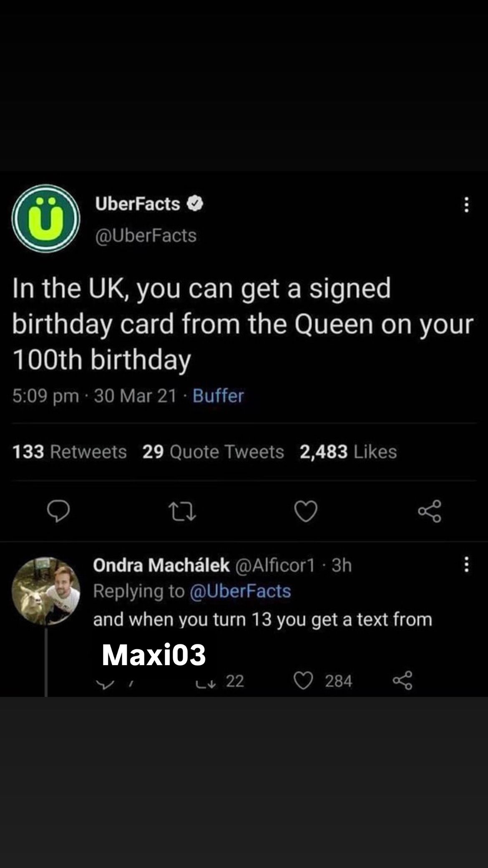Retweet Ondra Machálek's reply
The width and height of the screenshot is (488, 868).
click(x=206, y=682)
